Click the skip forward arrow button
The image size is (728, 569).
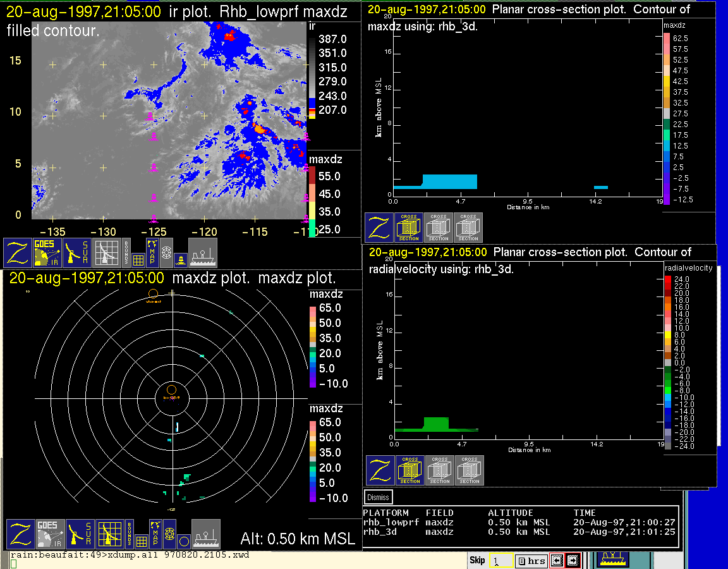tap(573, 560)
